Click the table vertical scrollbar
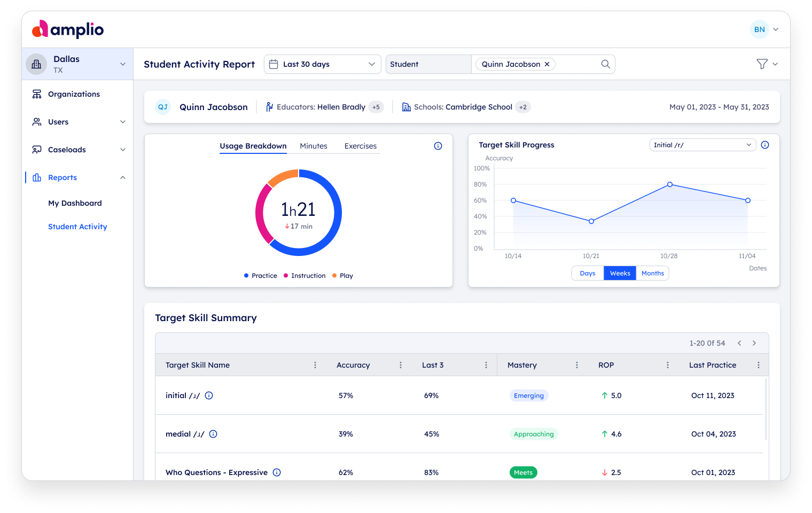 coord(766,409)
